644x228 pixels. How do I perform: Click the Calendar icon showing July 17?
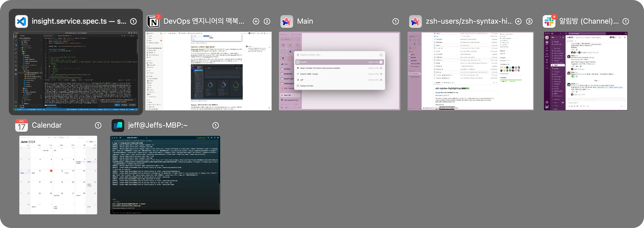22,125
